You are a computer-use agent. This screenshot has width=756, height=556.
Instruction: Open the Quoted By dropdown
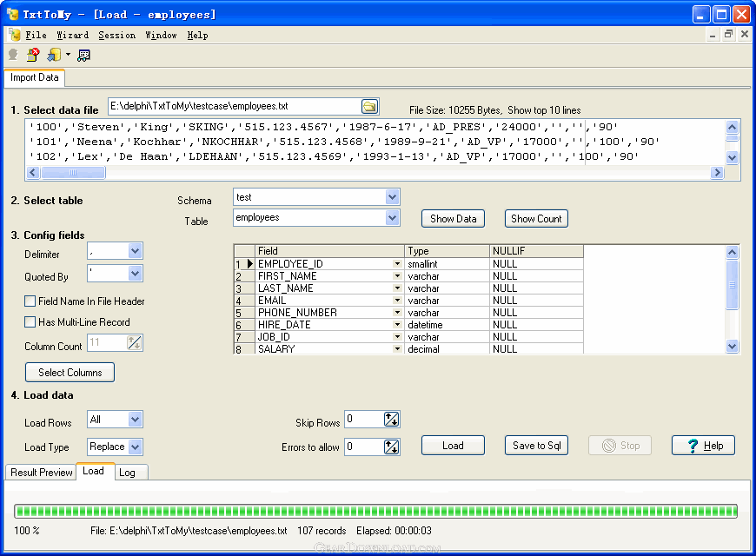135,274
